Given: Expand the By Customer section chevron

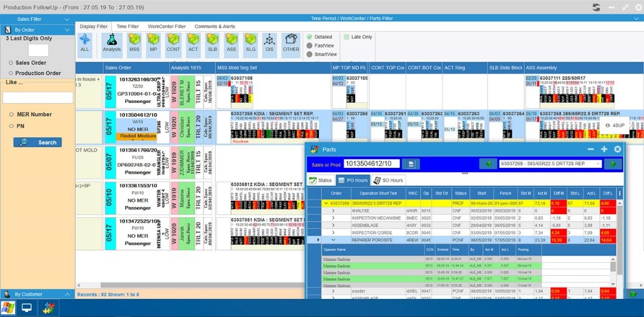Looking at the screenshot, I should [67, 294].
